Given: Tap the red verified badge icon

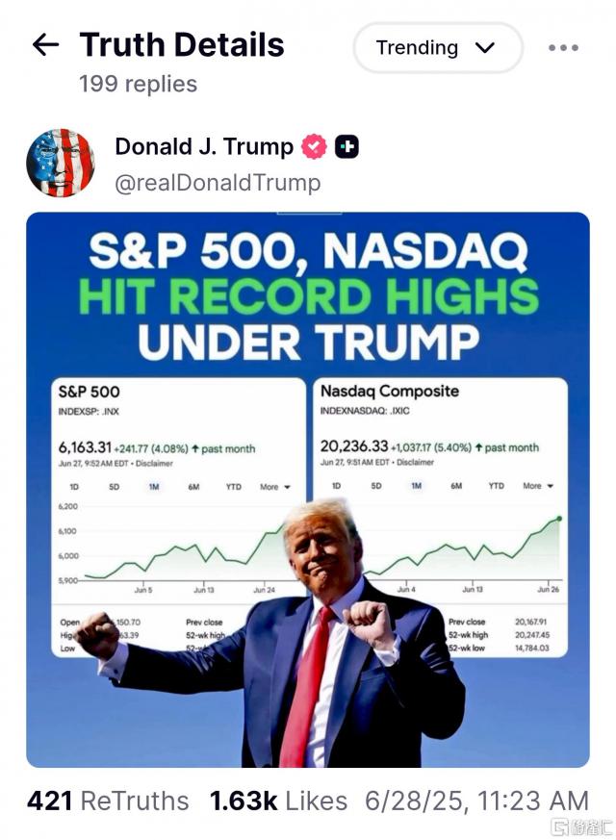Looking at the screenshot, I should [x=314, y=147].
